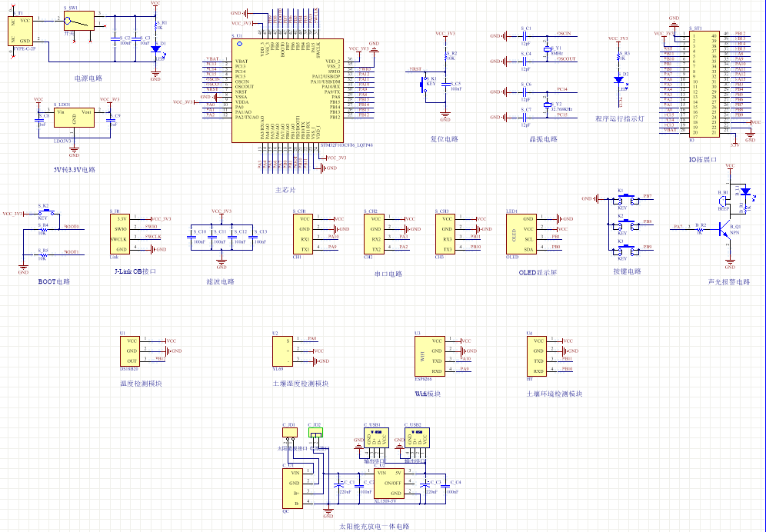Select the S_SW1 power switch component
Image resolution: width=766 pixels, height=532 pixels.
[79, 21]
